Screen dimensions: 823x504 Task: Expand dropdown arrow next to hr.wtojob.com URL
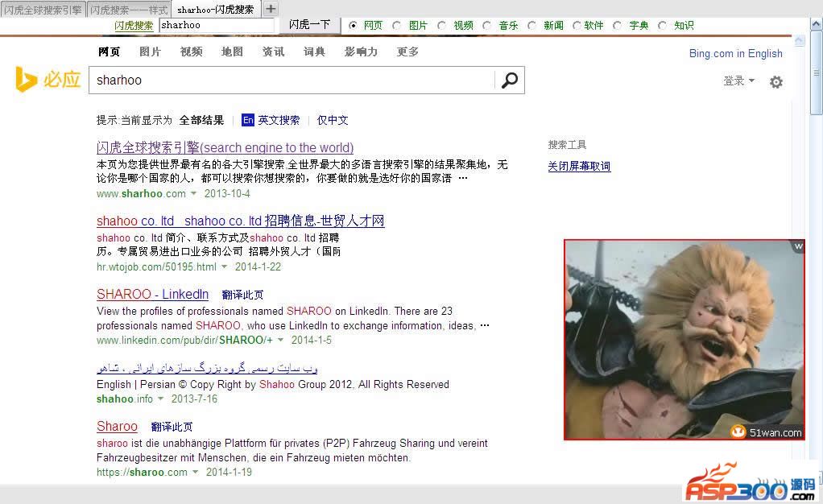tap(224, 266)
